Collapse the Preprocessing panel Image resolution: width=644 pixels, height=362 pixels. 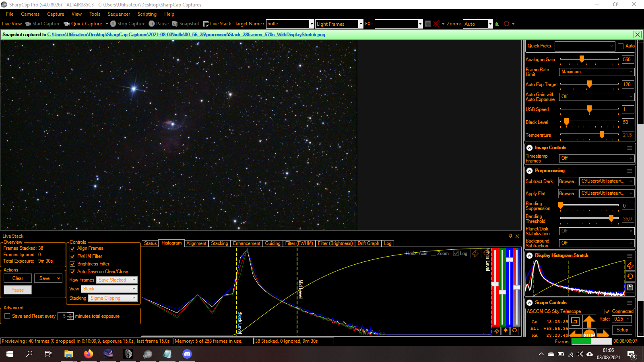click(530, 171)
